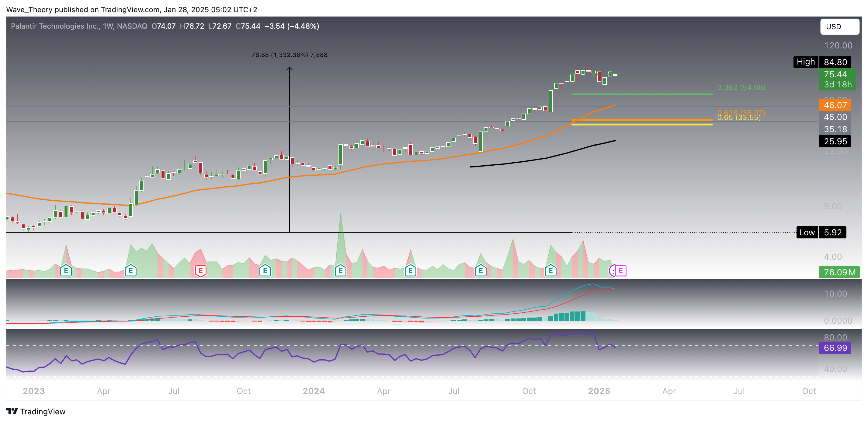
Task: Click the 0.65 (33.55) Fibonacci label
Action: 739,118
